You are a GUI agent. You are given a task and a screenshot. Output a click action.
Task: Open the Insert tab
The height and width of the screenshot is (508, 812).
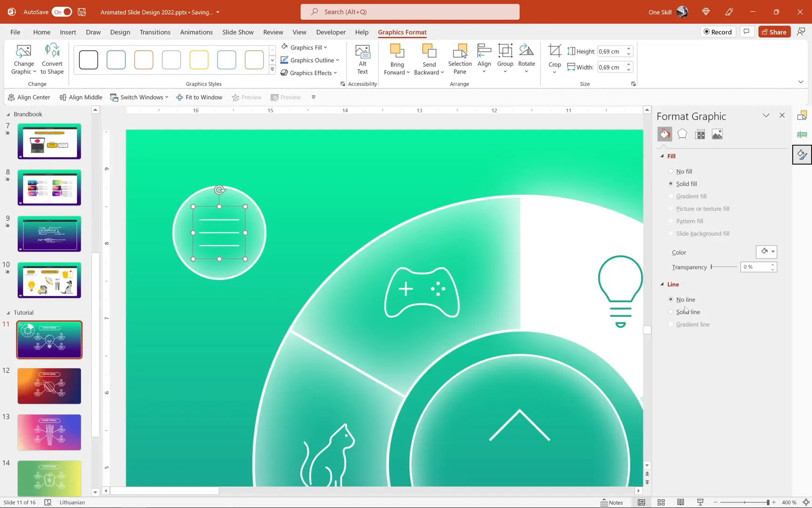[x=68, y=32]
